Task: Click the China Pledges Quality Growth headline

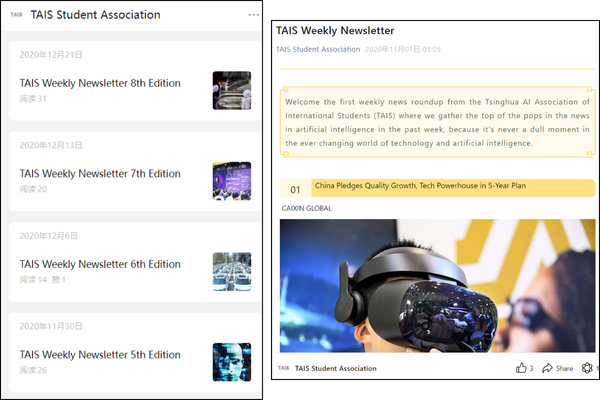Action: pos(420,186)
